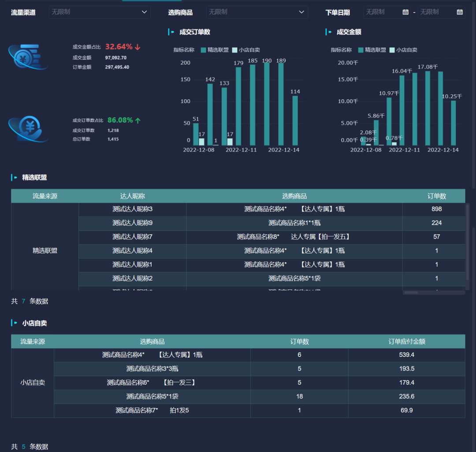
Task: Click the calendar icon in end date field
Action: 460,12
